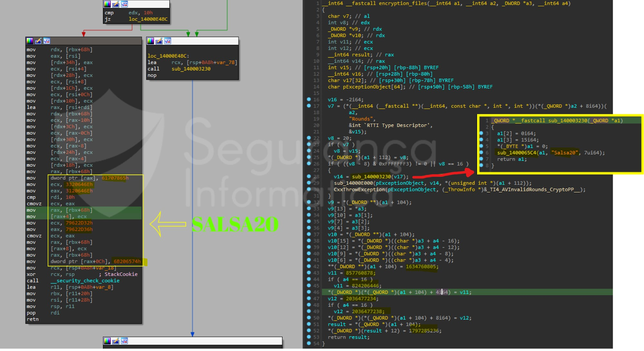The width and height of the screenshot is (644, 351).
Task: Click the group icon on the bottom graph node
Action: [124, 341]
